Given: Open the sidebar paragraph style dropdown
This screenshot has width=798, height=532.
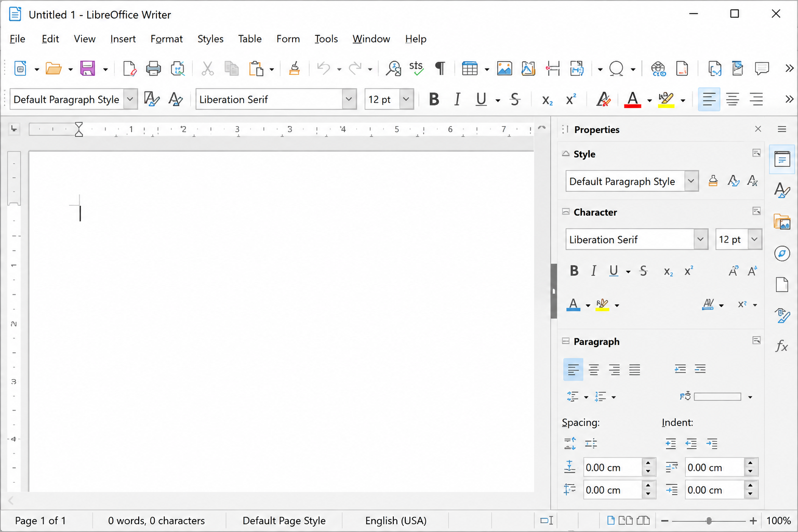Looking at the screenshot, I should (x=691, y=181).
